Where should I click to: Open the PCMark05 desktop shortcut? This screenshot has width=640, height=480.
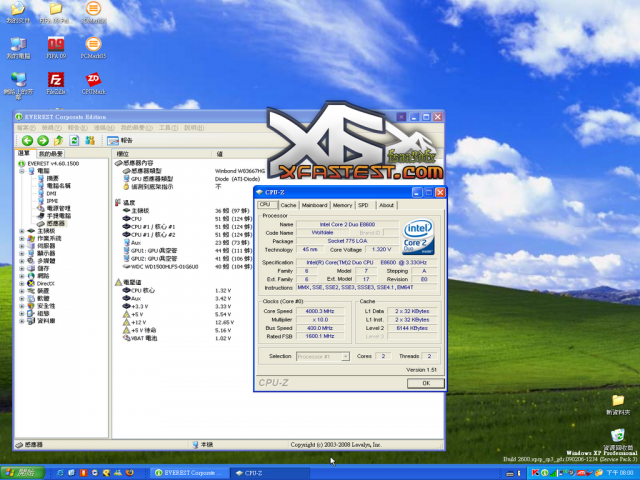pyautogui.click(x=93, y=48)
